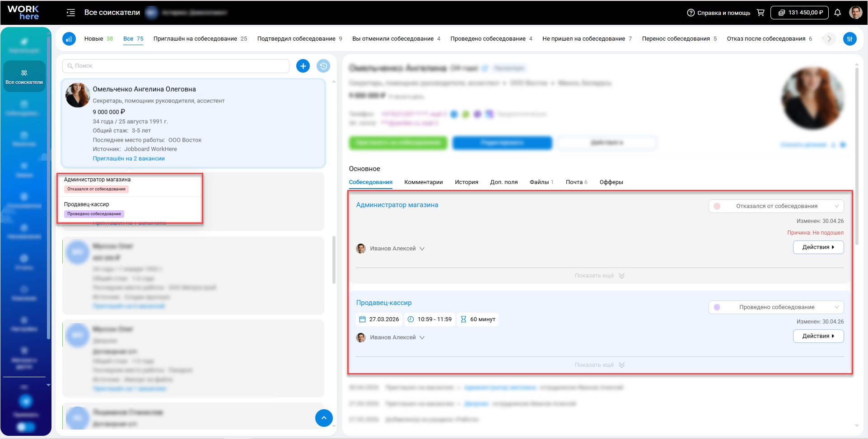Open the Справка и помощь help icon
Screen dimensions: 868x439
[x=691, y=13]
